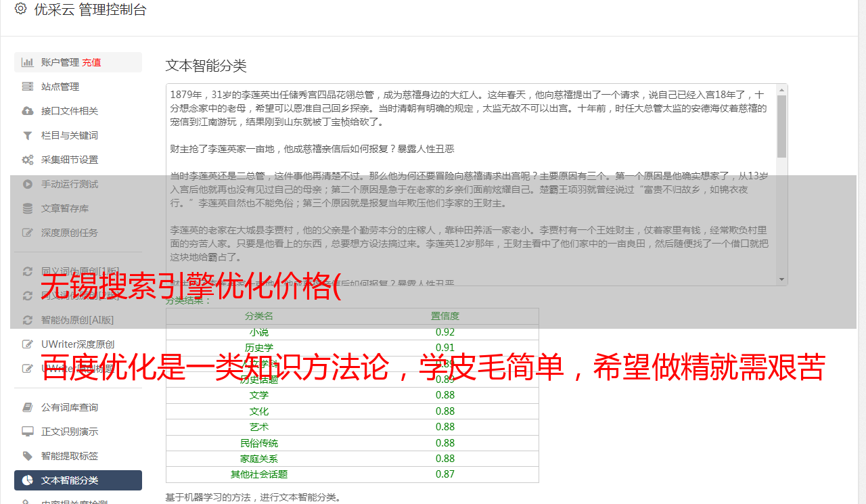Click the tag icon for 智能提取标签
The height and width of the screenshot is (504, 866).
(28, 456)
